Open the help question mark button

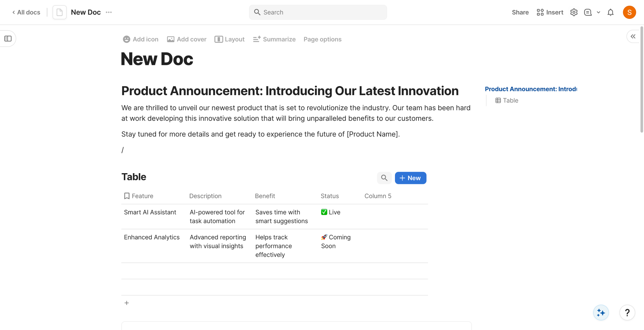(627, 313)
